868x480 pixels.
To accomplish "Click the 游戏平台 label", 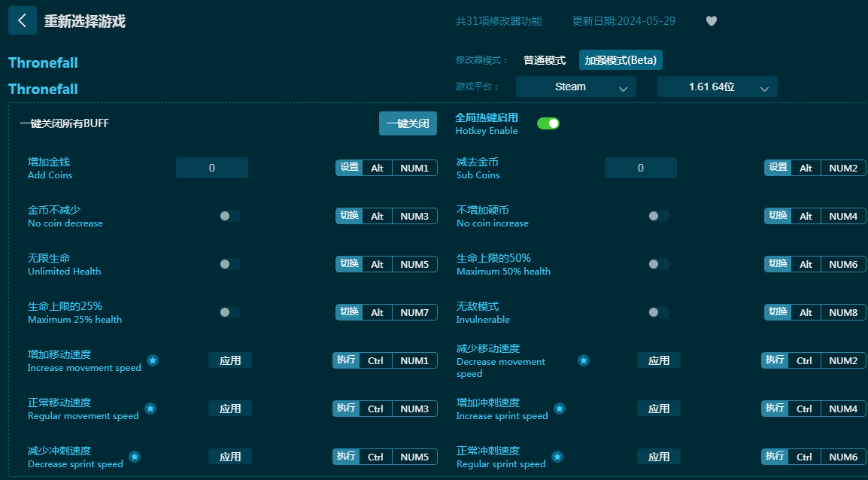I will point(477,87).
